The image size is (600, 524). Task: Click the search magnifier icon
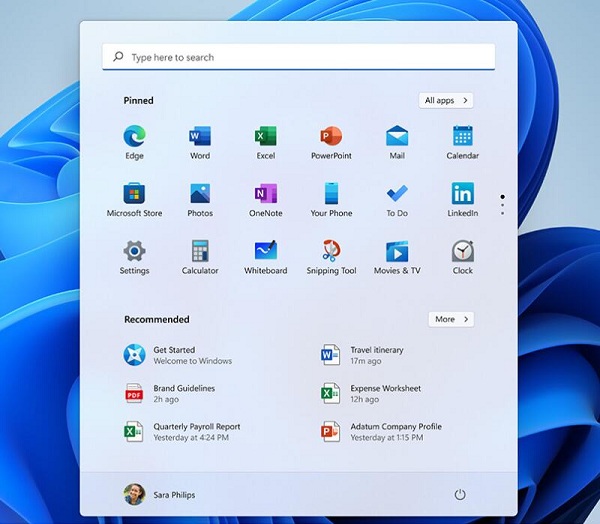pyautogui.click(x=118, y=57)
